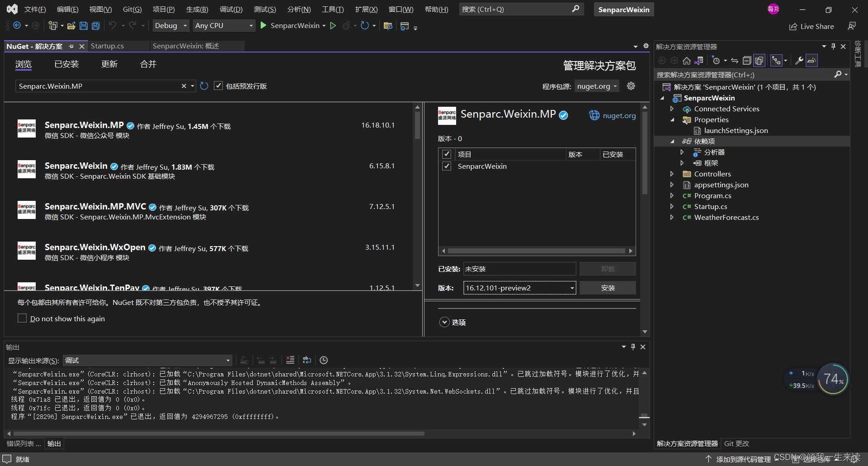Image resolution: width=868 pixels, height=466 pixels.
Task: Open the output source dropdown
Action: (148, 360)
